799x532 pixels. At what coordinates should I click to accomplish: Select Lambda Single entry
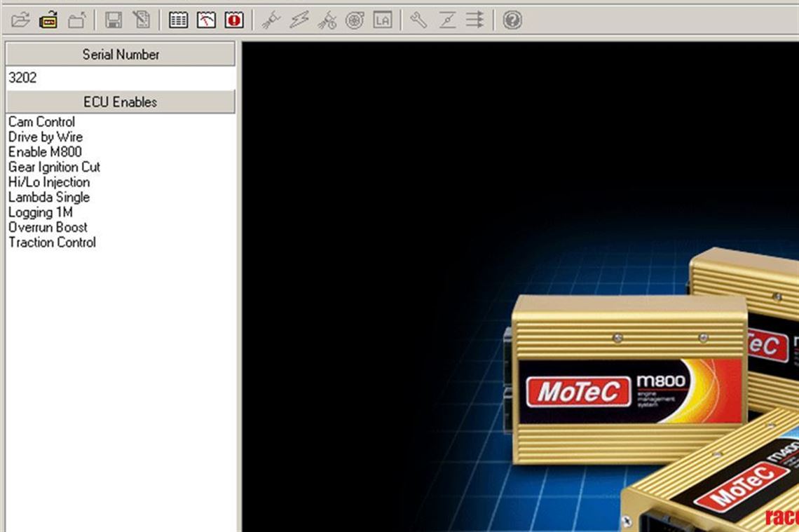coord(49,197)
